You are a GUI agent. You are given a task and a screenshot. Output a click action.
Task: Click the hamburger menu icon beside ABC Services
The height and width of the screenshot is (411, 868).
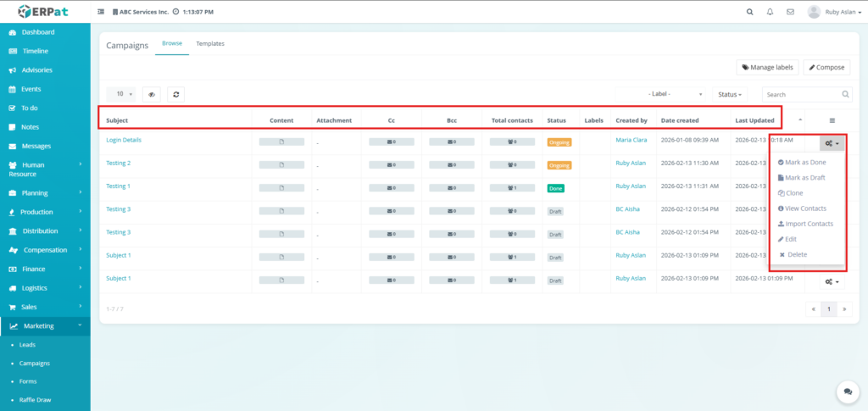pos(102,13)
